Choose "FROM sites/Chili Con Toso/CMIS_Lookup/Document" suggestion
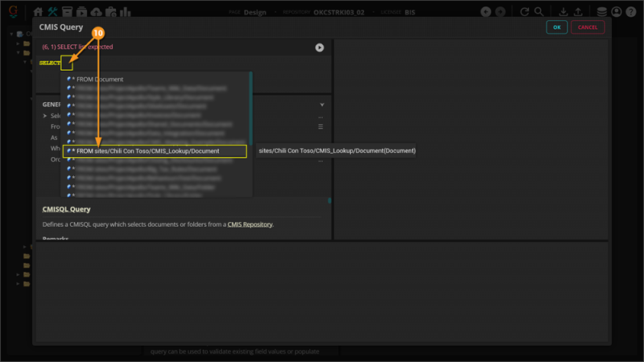 click(x=155, y=151)
